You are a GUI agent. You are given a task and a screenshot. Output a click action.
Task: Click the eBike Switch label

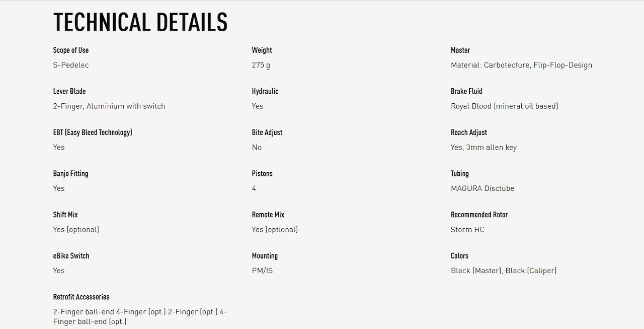coord(71,256)
